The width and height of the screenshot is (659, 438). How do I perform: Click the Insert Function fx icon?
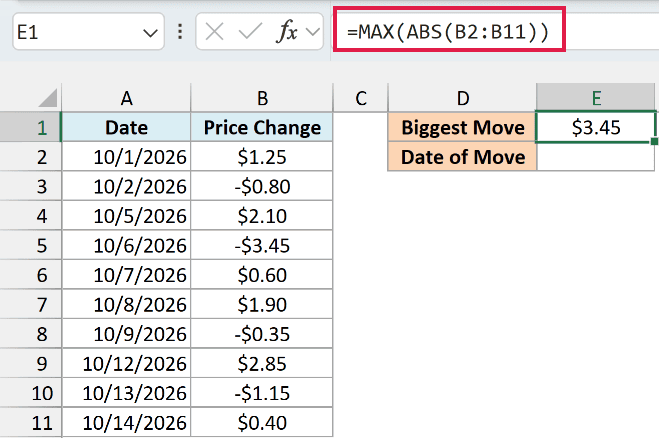[287, 32]
